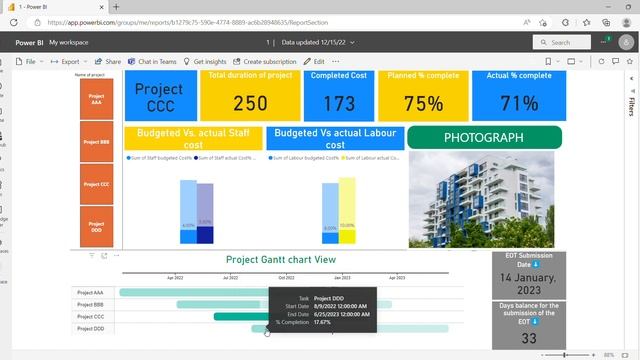This screenshot has height=360, width=640.
Task: Close the Power BI browser tab
Action: pos(101,7)
